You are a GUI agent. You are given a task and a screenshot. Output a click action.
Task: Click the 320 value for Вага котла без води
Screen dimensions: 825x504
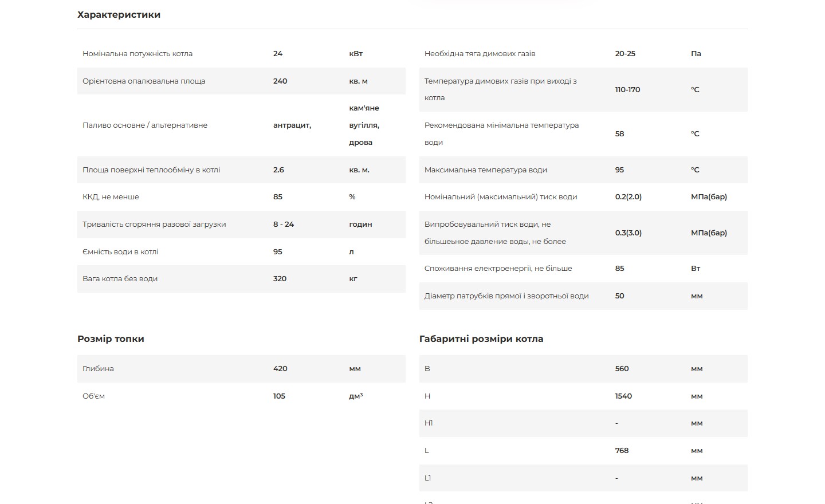[280, 279]
